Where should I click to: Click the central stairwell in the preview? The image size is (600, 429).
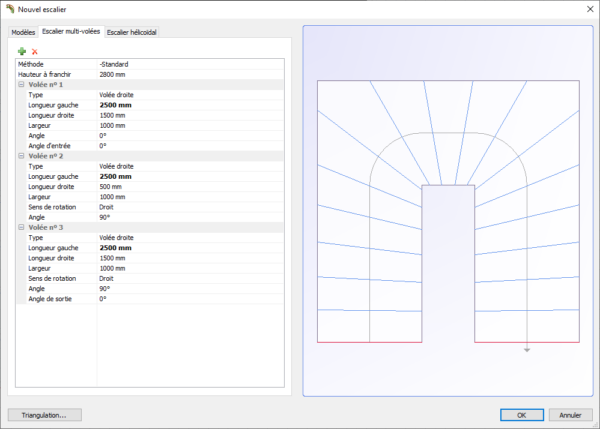(448, 264)
